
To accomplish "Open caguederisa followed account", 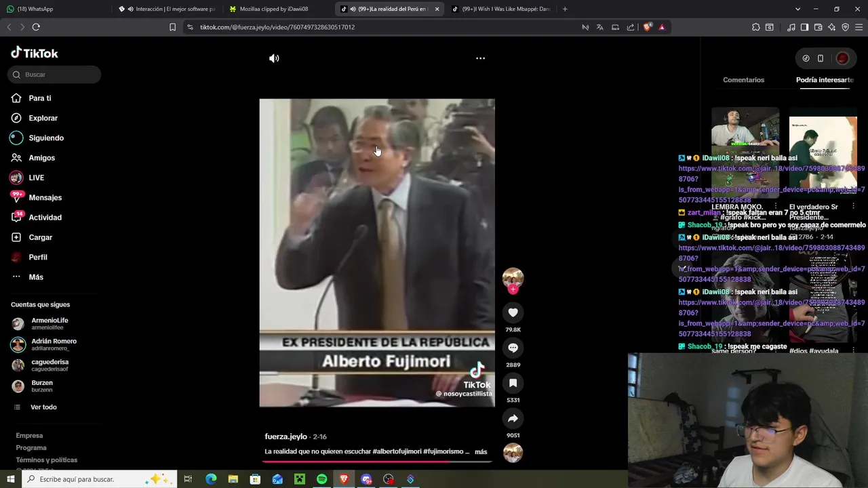I will coord(41,365).
